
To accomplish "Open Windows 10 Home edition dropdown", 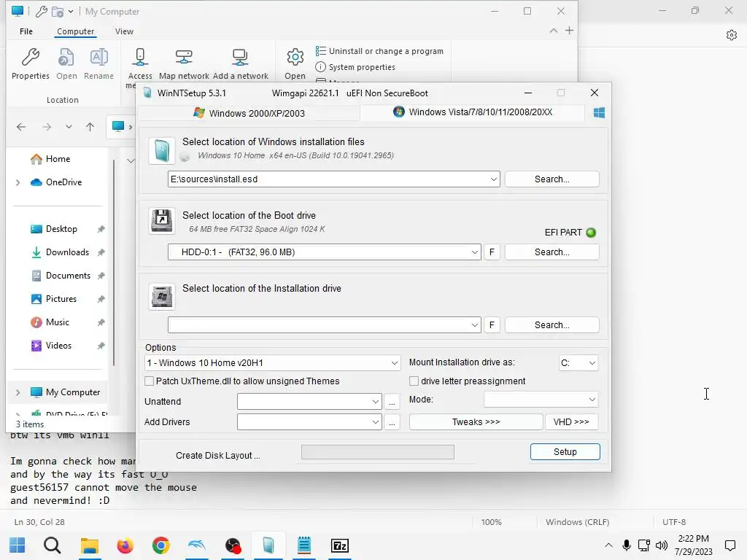I will (395, 363).
